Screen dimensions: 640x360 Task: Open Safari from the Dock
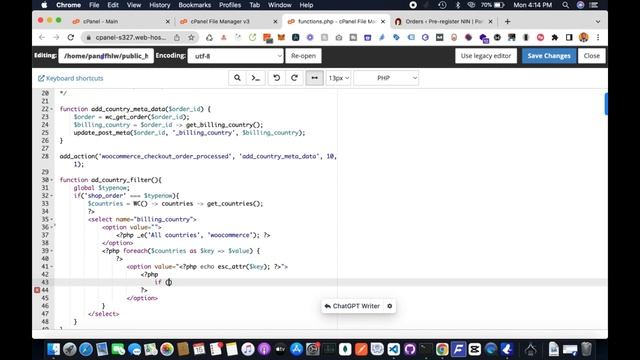click(x=86, y=349)
